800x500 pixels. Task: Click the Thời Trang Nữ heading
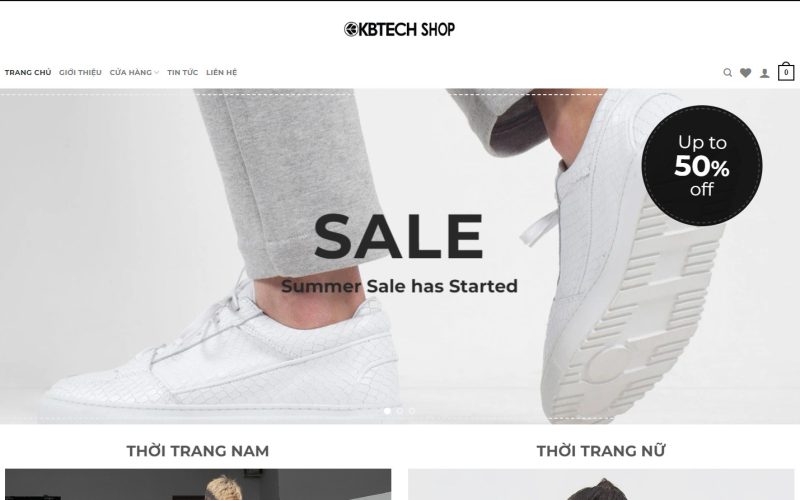(601, 451)
